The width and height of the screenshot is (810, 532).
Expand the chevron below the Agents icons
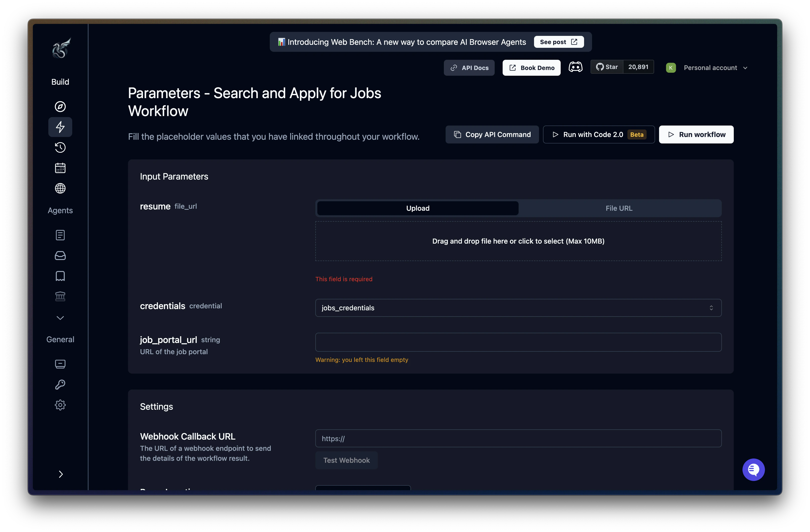point(60,318)
